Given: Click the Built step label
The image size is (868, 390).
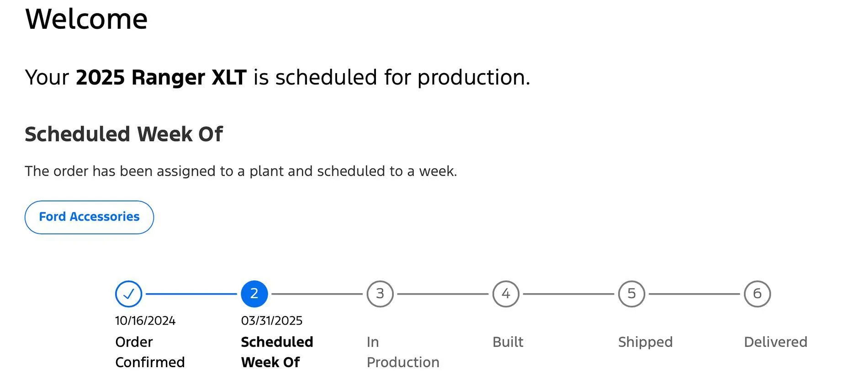Looking at the screenshot, I should click(x=508, y=342).
